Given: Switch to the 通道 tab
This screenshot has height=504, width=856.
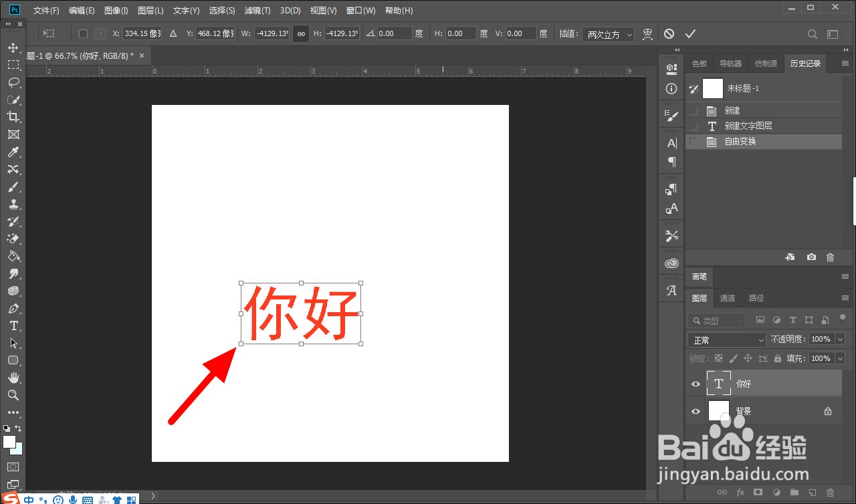Looking at the screenshot, I should [728, 298].
